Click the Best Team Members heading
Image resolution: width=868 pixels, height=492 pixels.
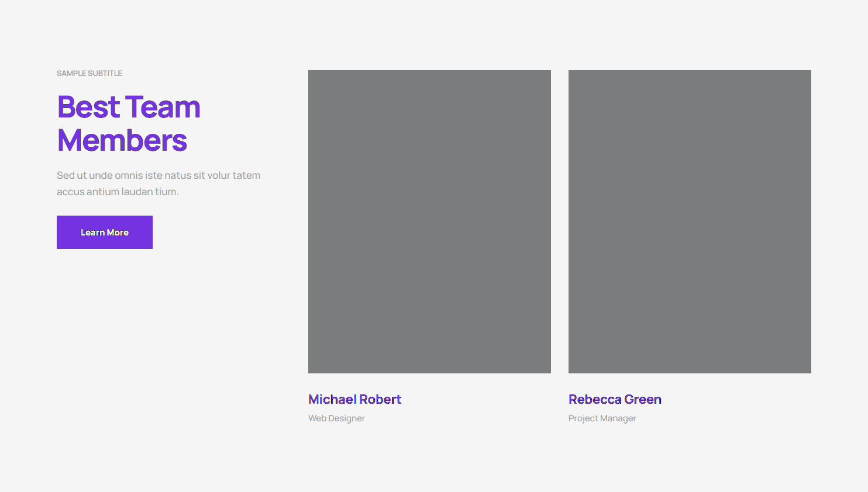[129, 124]
